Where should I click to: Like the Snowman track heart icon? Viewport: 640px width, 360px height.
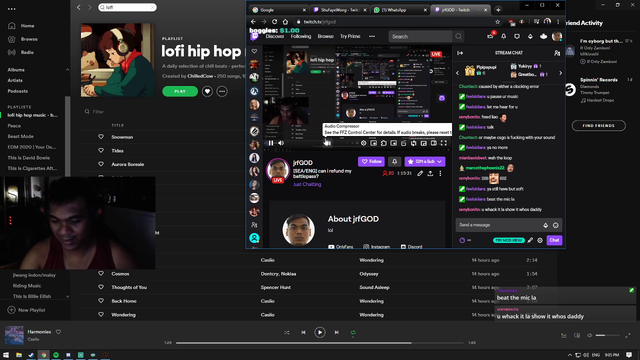pyautogui.click(x=101, y=137)
